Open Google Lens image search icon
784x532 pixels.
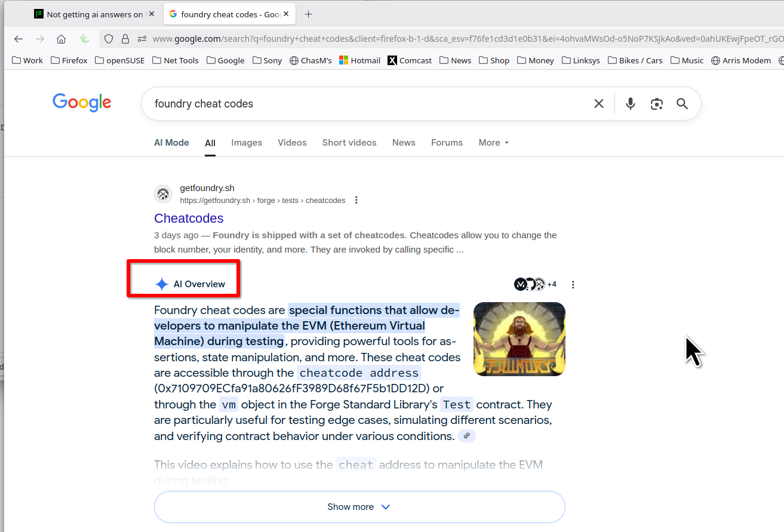pos(657,104)
